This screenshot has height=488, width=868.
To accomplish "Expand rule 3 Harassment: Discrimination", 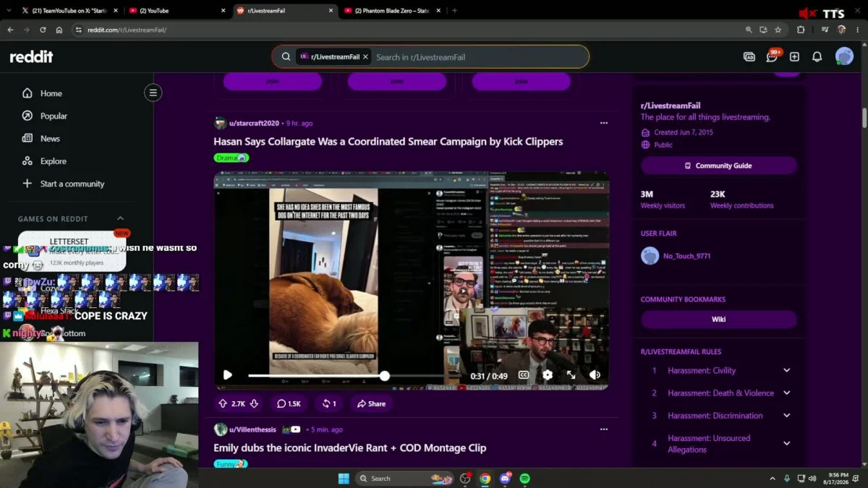I will [x=786, y=415].
